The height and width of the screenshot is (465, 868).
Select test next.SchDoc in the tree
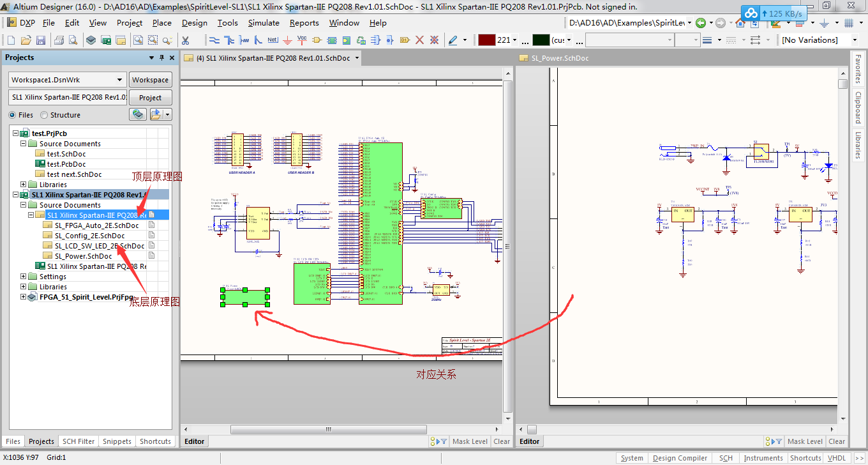tap(74, 174)
